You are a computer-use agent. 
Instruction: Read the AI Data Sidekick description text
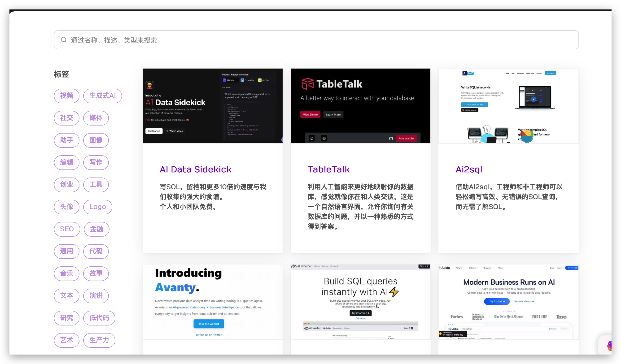213,197
